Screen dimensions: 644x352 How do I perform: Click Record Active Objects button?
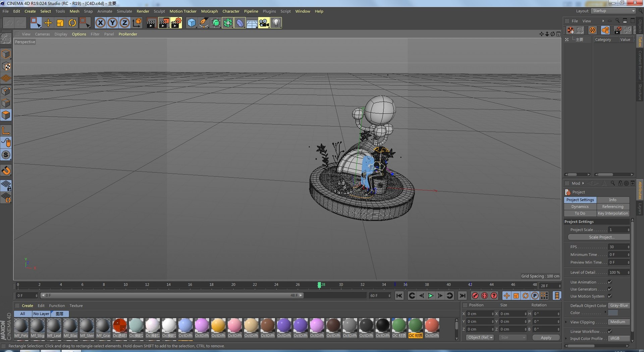[475, 296]
